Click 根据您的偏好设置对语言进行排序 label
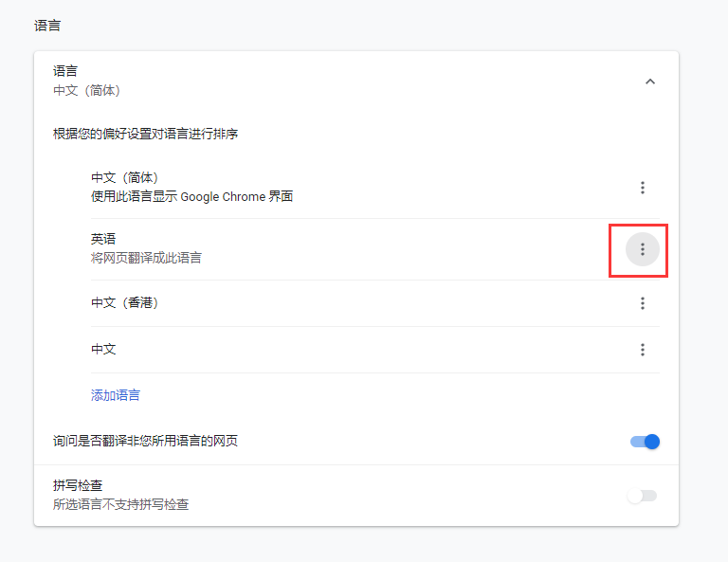The width and height of the screenshot is (728, 562). (145, 135)
